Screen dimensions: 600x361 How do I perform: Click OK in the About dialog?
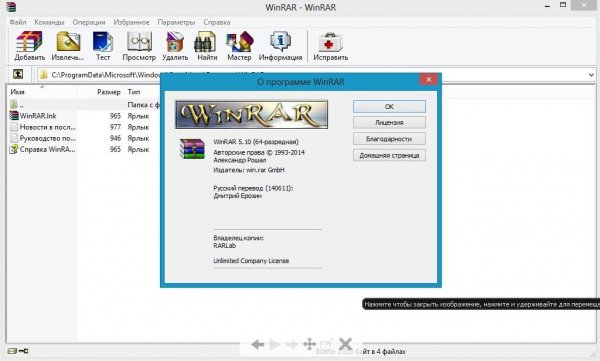click(389, 106)
